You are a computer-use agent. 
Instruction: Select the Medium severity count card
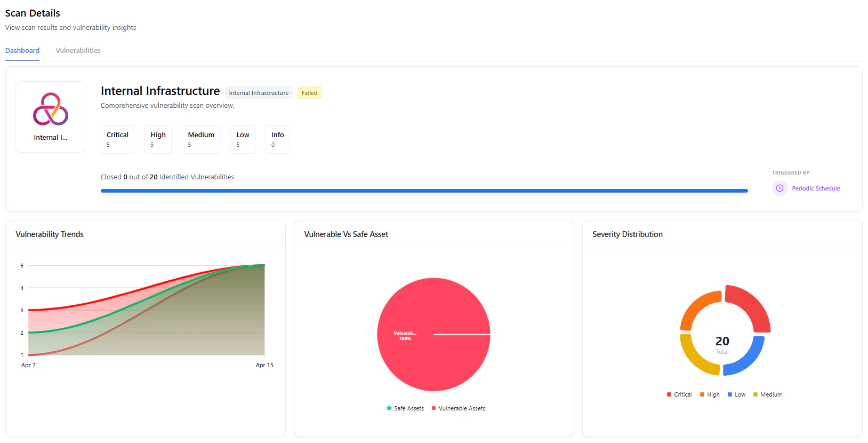tap(201, 139)
